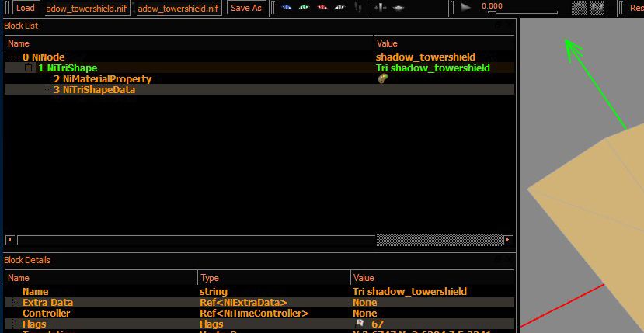Collapse the 0 NiNode root block
644x333 pixels.
pyautogui.click(x=13, y=57)
